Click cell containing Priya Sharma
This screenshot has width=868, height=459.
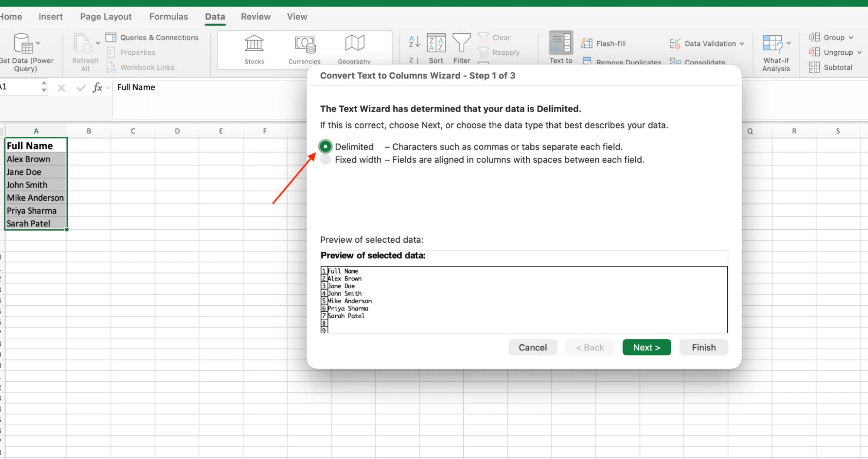tap(36, 211)
